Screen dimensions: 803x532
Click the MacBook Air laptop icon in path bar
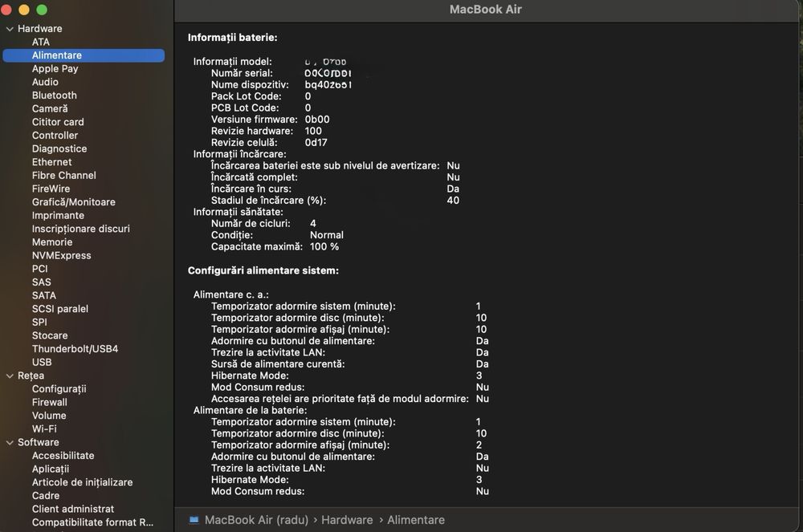[x=194, y=520]
